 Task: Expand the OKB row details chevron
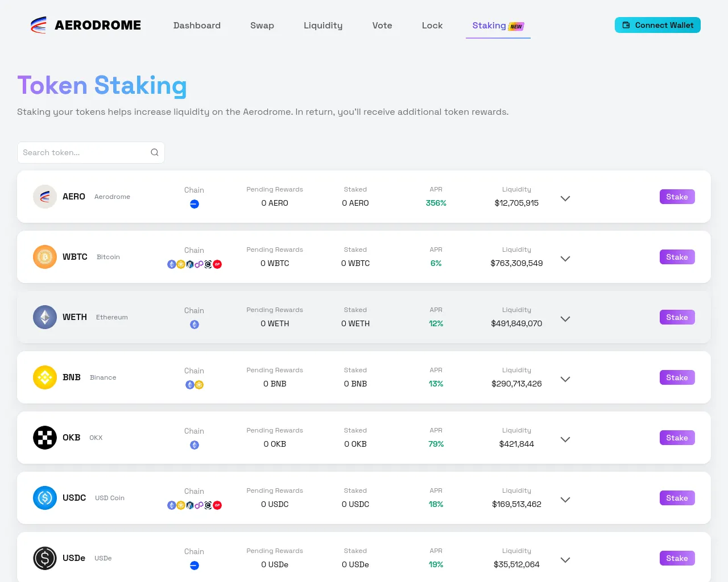point(565,439)
